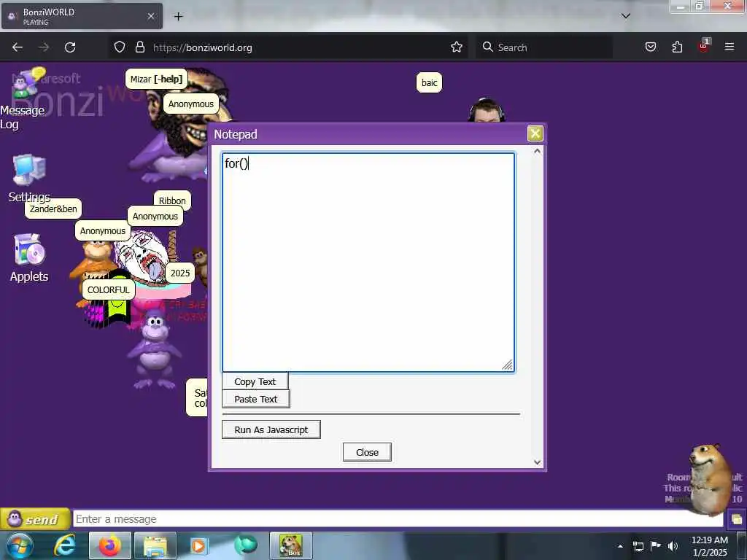Click Notepad scrollbar up arrow

point(538,152)
